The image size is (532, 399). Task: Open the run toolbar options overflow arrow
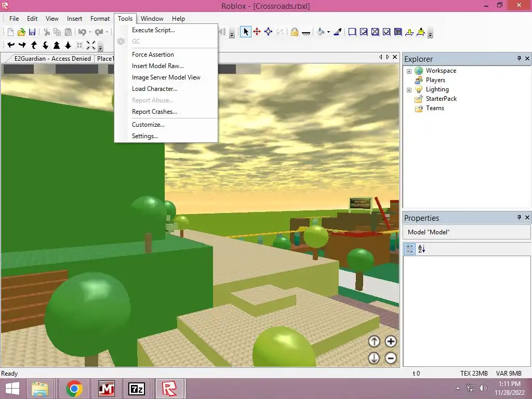tap(232, 34)
